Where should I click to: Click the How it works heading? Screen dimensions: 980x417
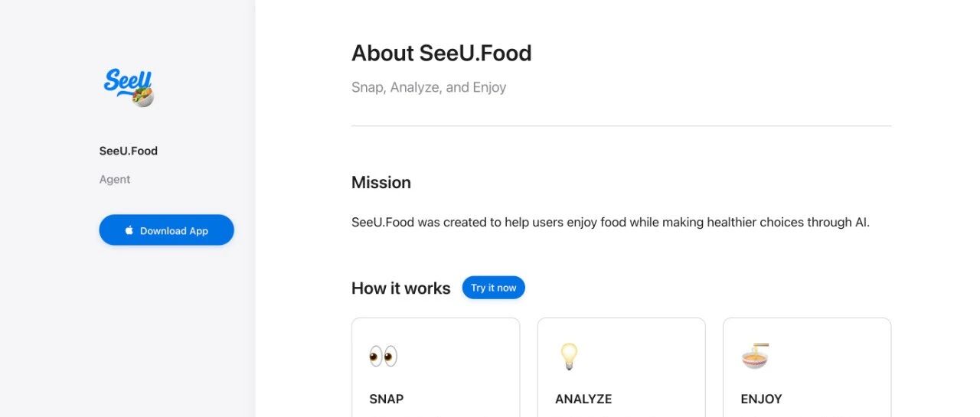[401, 288]
